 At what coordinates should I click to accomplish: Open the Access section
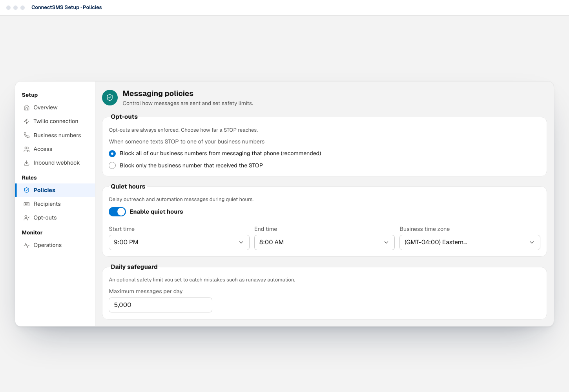point(55,149)
